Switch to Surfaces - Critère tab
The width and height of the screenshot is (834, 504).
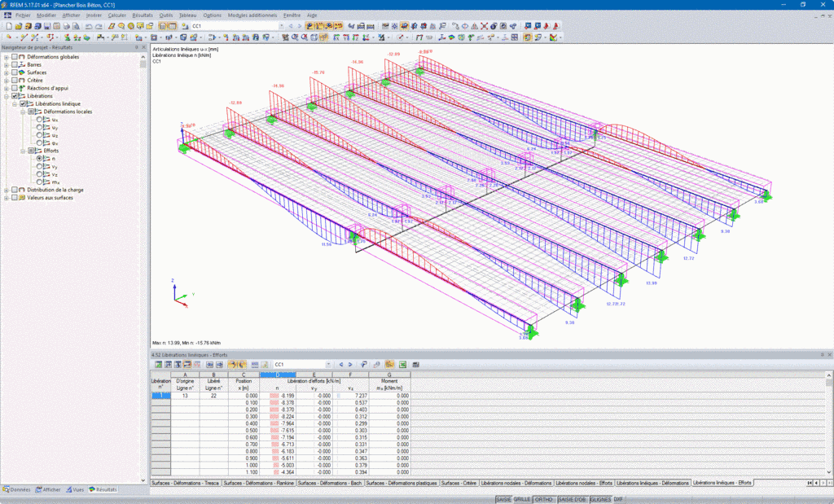pyautogui.click(x=459, y=483)
